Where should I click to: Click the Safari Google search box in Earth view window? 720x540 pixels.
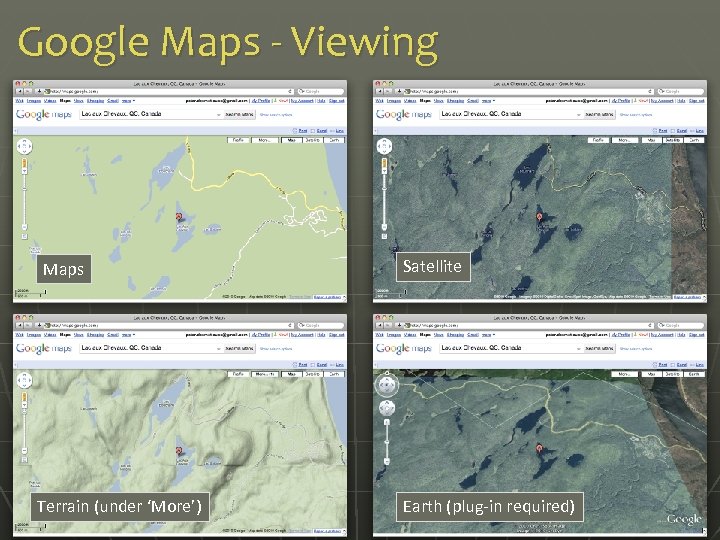click(681, 325)
